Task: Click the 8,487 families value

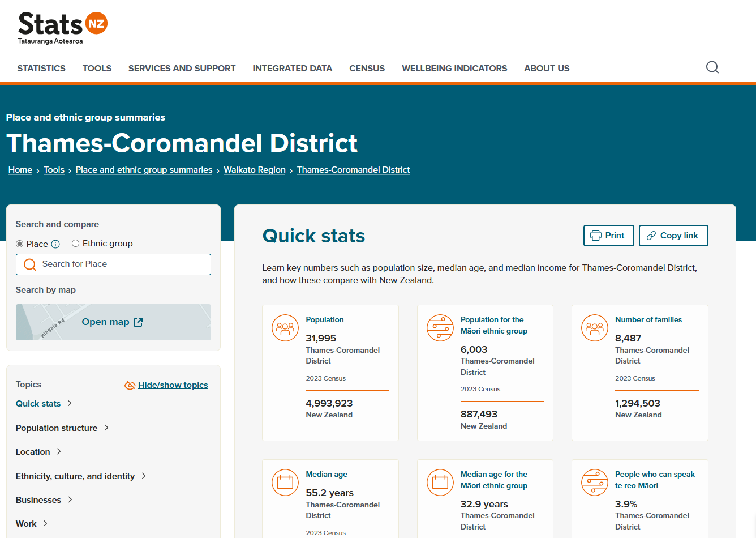Action: (628, 339)
